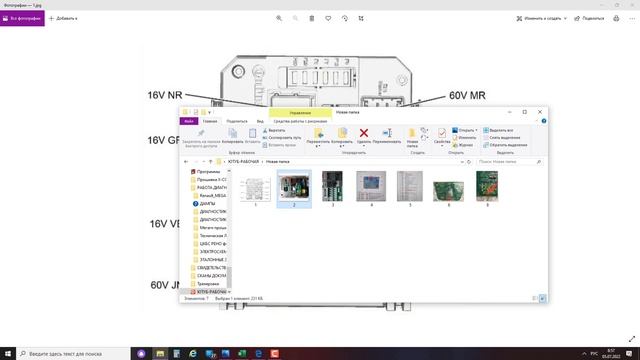
Task: Select the СКАНЫ ДОКУМ folder in the tree
Action: (x=208, y=276)
